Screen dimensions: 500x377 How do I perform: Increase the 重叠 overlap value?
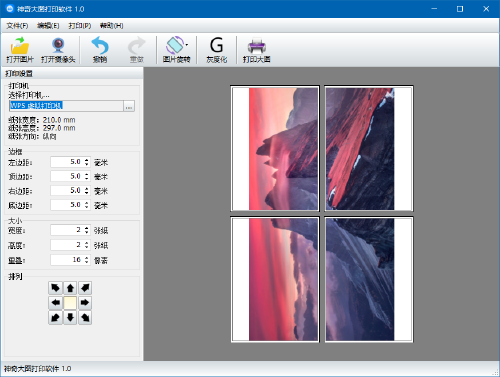(87, 258)
